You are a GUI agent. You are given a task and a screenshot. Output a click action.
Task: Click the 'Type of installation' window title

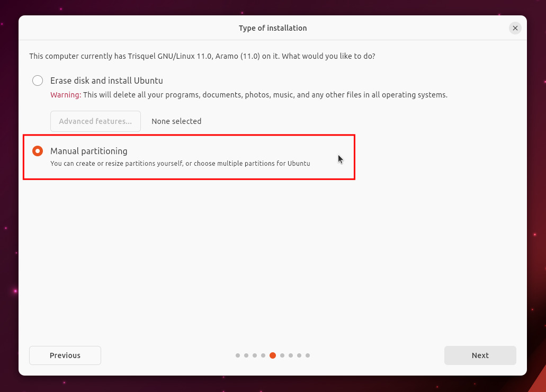[x=273, y=28]
